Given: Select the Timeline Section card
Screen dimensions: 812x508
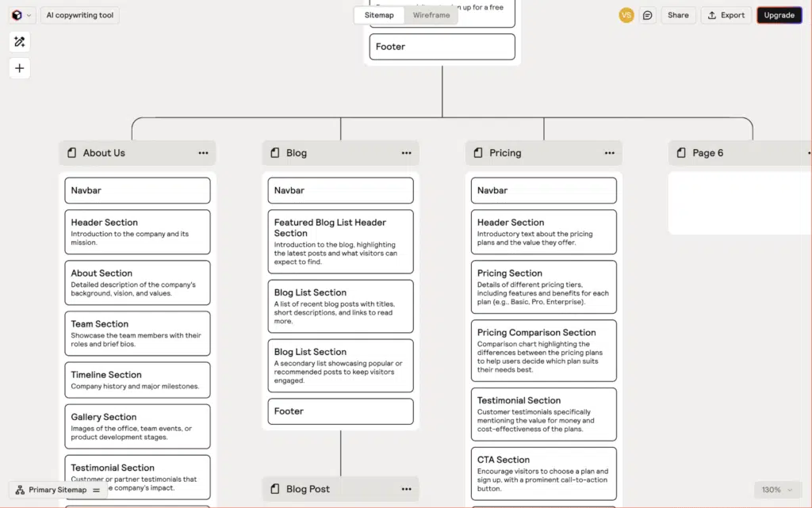Looking at the screenshot, I should click(137, 380).
